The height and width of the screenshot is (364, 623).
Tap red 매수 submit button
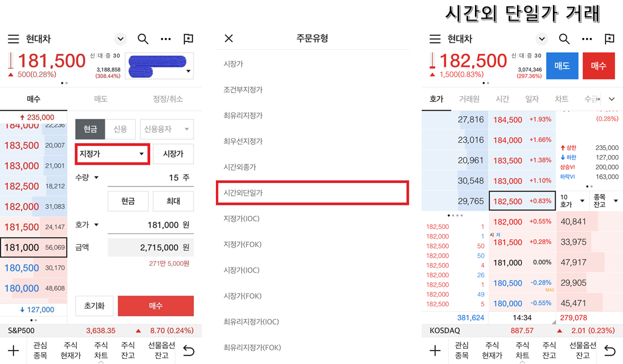tap(156, 306)
